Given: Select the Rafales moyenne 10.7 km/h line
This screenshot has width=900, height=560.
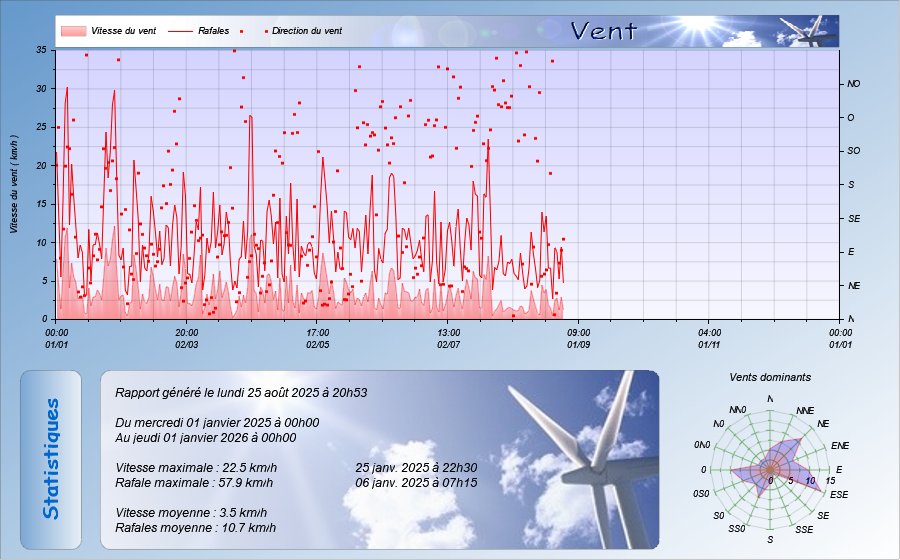Looking at the screenshot, I should point(195,527).
